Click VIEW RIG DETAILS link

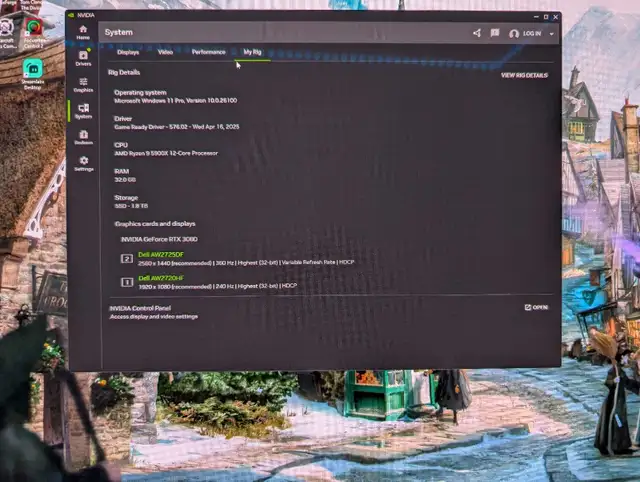click(524, 75)
